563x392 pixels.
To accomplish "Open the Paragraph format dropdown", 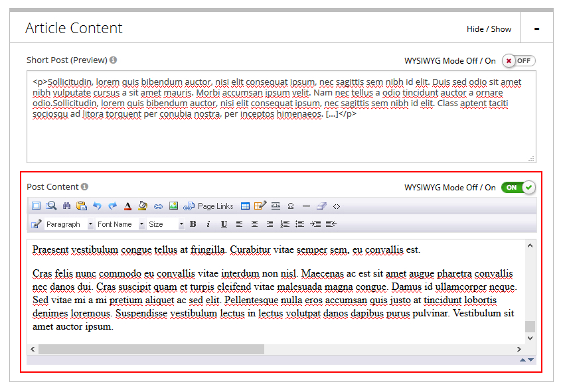I will pyautogui.click(x=70, y=224).
